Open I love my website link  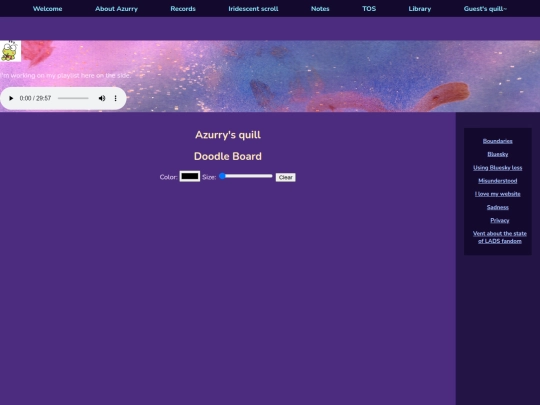coord(497,194)
